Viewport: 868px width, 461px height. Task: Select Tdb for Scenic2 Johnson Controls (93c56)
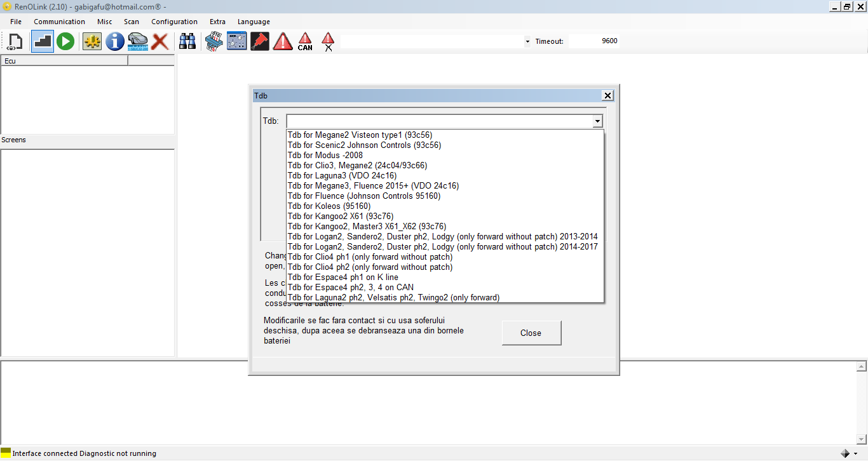tap(445, 145)
